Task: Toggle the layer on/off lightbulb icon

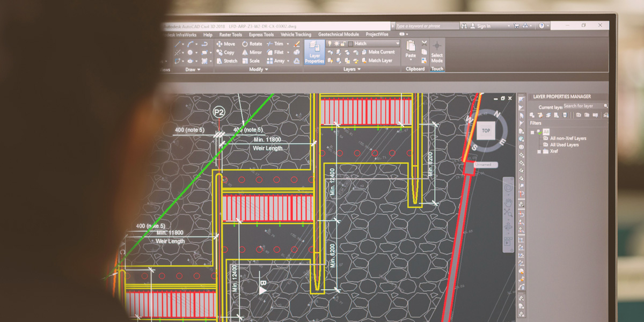Action: (x=330, y=43)
